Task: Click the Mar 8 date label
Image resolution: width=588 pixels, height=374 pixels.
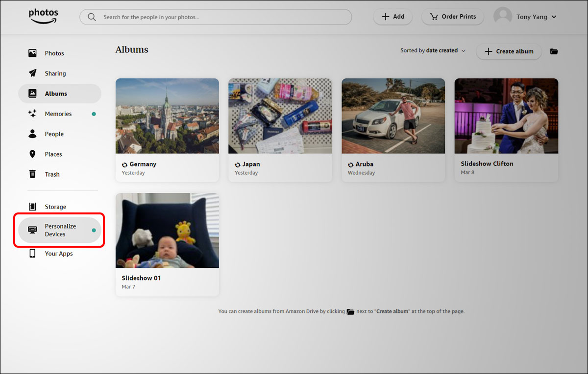Action: pos(467,172)
